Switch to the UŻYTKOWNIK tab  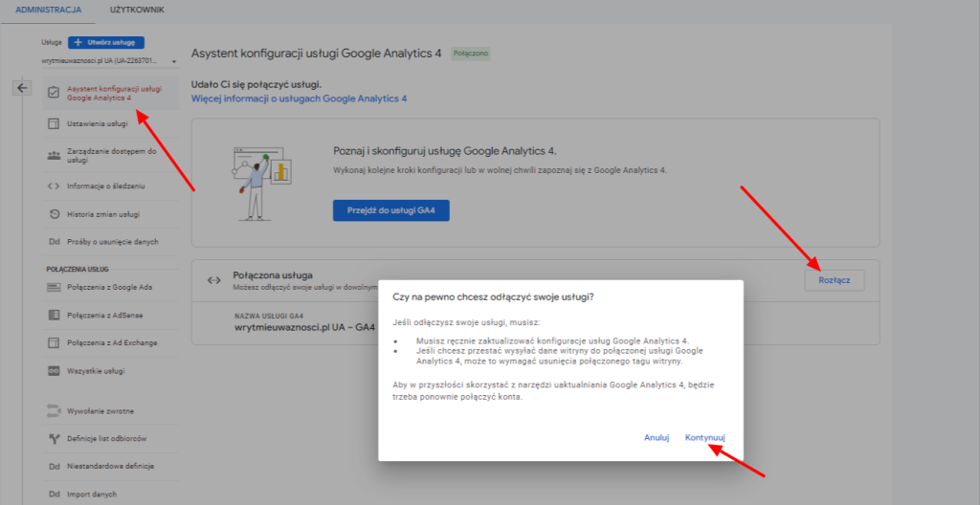click(137, 10)
